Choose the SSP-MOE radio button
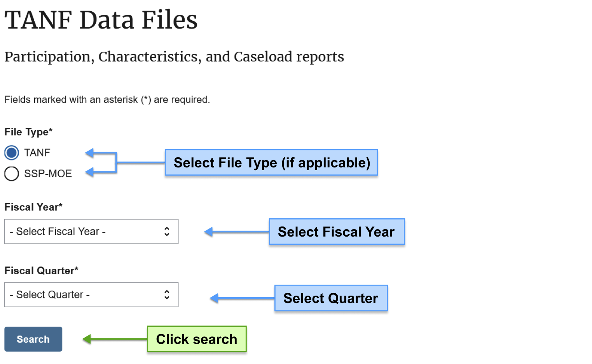Image resolution: width=592 pixels, height=364 pixels. pos(12,174)
